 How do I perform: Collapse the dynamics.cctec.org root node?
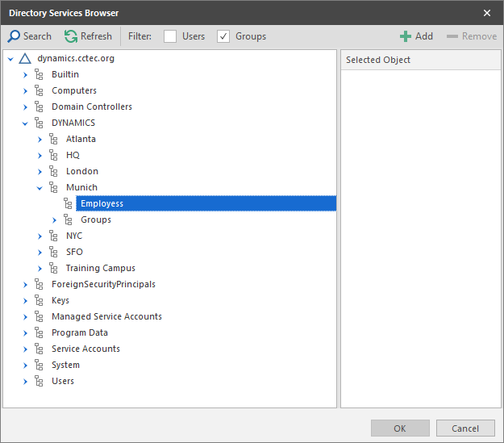[10, 59]
